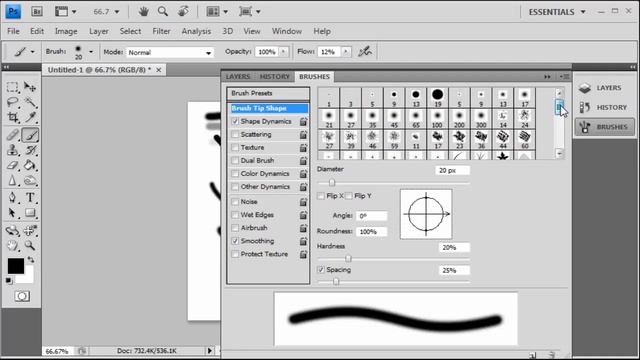Toggle Quick Mask mode

[22, 296]
